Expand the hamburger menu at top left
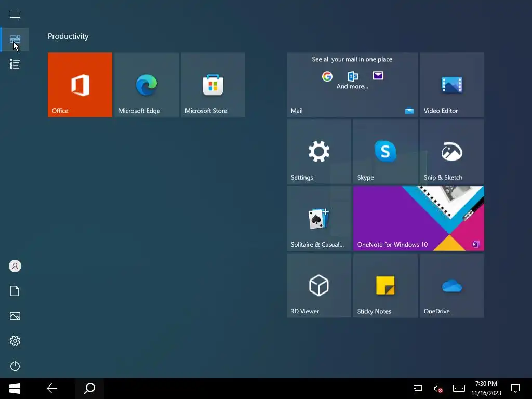 click(x=15, y=15)
